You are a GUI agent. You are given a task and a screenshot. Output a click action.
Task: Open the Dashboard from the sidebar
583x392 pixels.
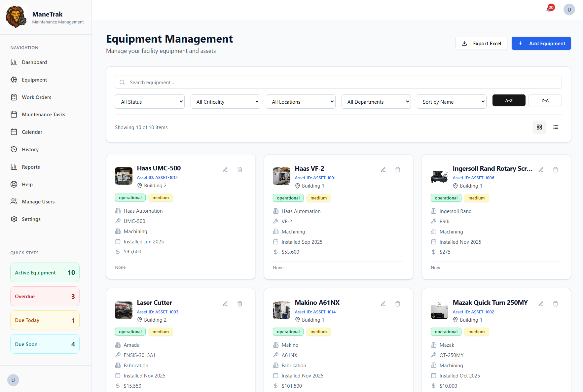click(x=34, y=62)
